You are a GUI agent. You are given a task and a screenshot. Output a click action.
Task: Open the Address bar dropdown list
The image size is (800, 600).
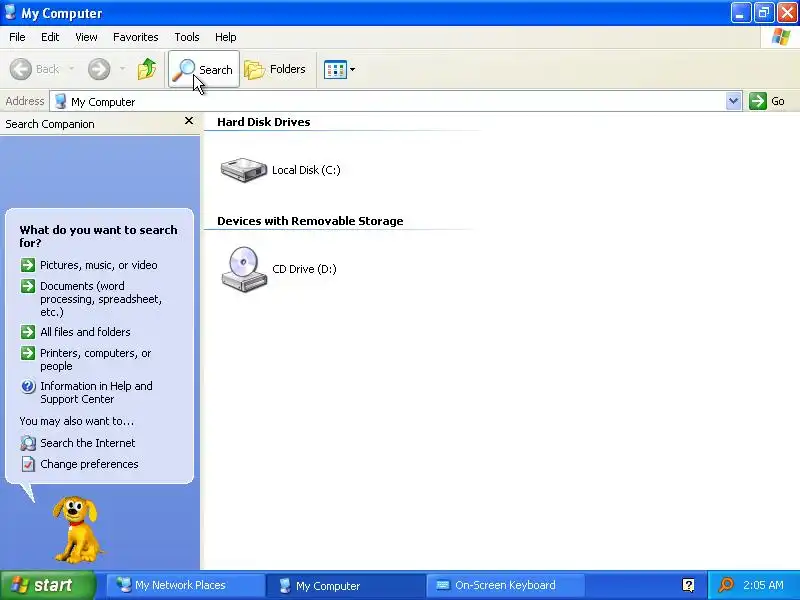click(x=733, y=101)
